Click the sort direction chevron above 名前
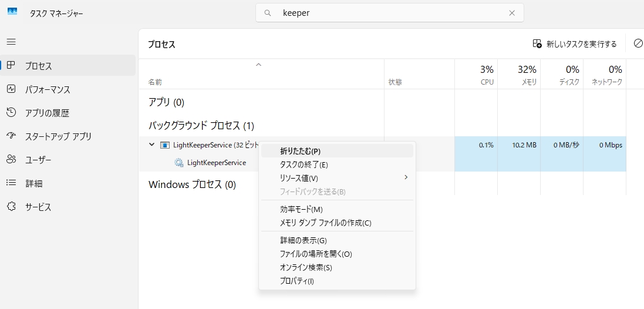This screenshot has width=644, height=309. 258,65
